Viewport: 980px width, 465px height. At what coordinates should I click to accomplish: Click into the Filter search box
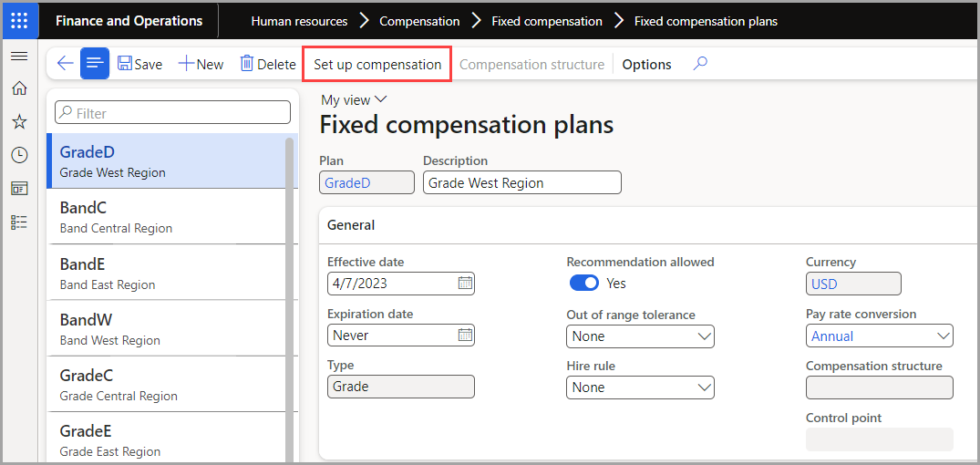pos(172,112)
